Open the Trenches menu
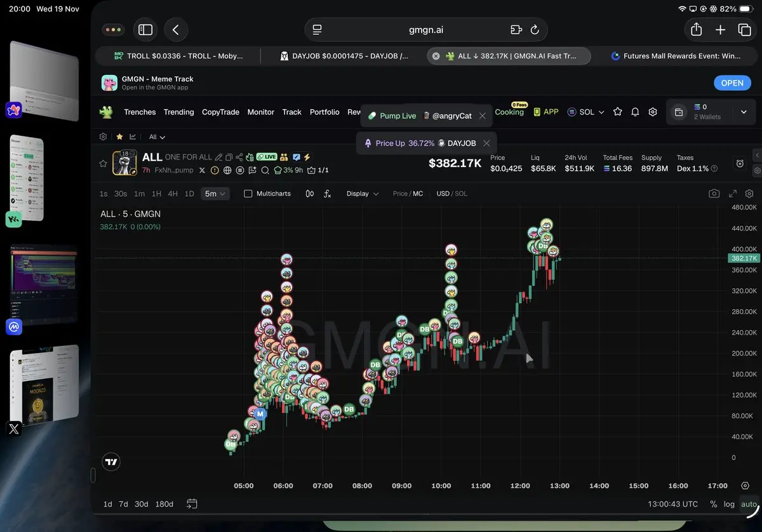Viewport: 762px width, 532px height. pos(140,112)
